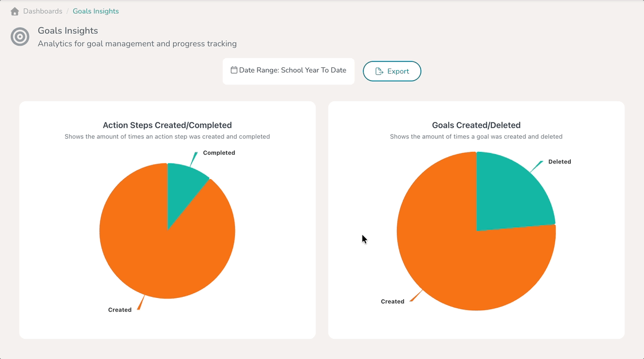
Task: Click the Created label in Goals chart
Action: (x=392, y=301)
